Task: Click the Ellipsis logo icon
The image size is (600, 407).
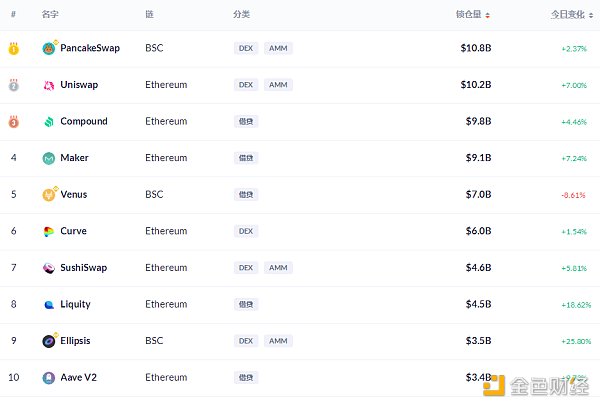Action: click(49, 341)
